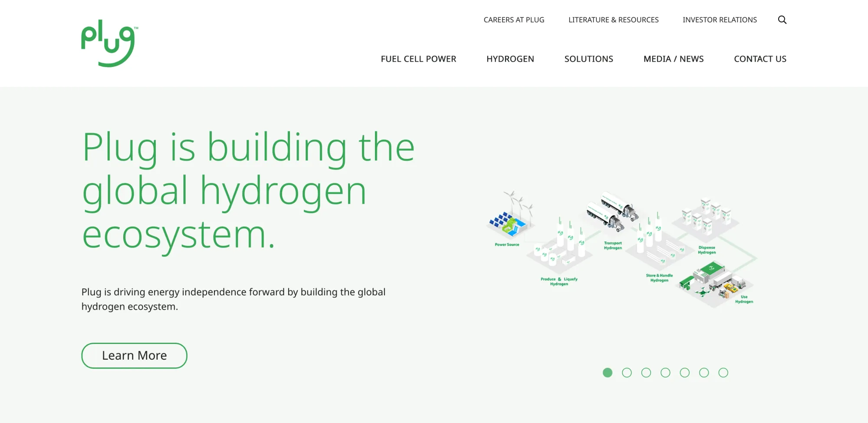Select the first carousel slide dot
This screenshot has width=868, height=423.
click(x=608, y=373)
